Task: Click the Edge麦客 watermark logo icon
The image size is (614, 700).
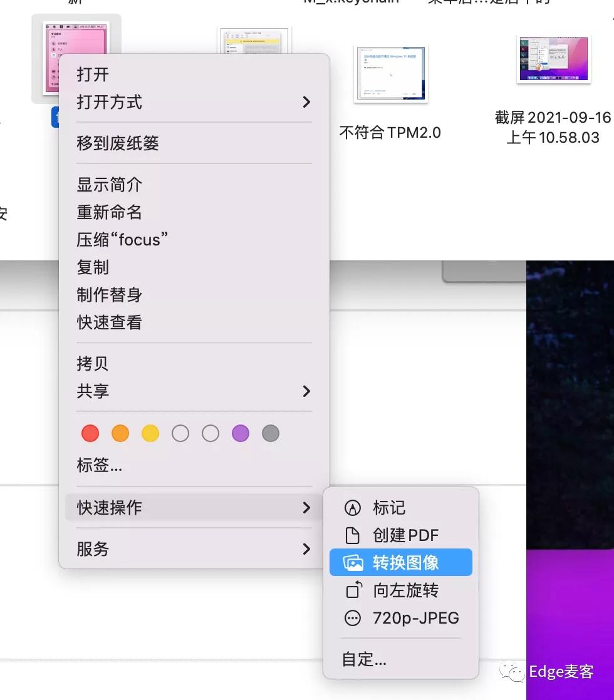Action: [512, 673]
